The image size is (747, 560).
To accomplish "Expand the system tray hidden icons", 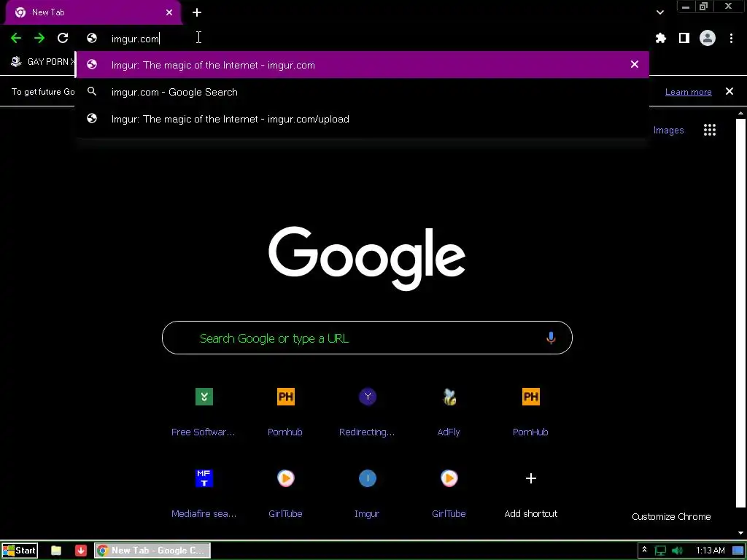I will [645, 550].
